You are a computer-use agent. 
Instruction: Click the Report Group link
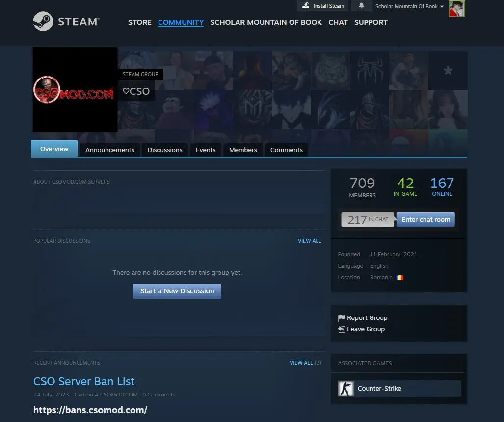tap(367, 318)
